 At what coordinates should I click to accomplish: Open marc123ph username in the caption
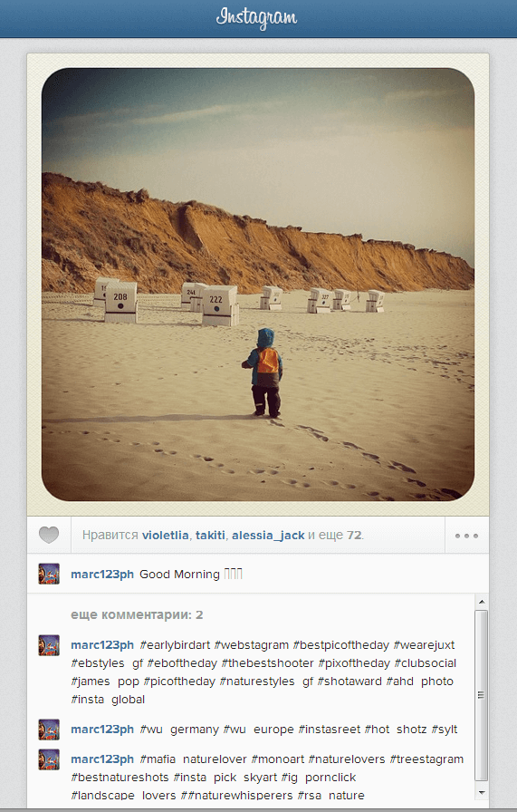pos(102,575)
